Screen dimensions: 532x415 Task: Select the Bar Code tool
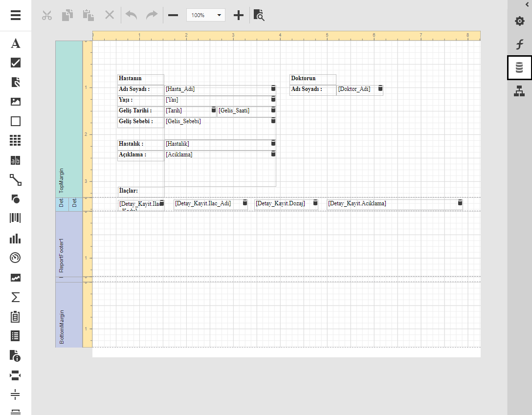pos(16,218)
